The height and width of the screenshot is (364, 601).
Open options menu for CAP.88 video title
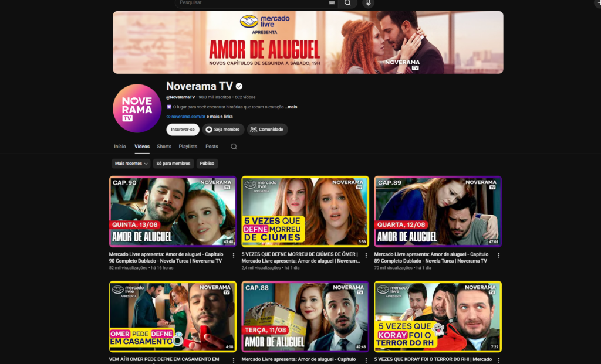[x=366, y=360]
